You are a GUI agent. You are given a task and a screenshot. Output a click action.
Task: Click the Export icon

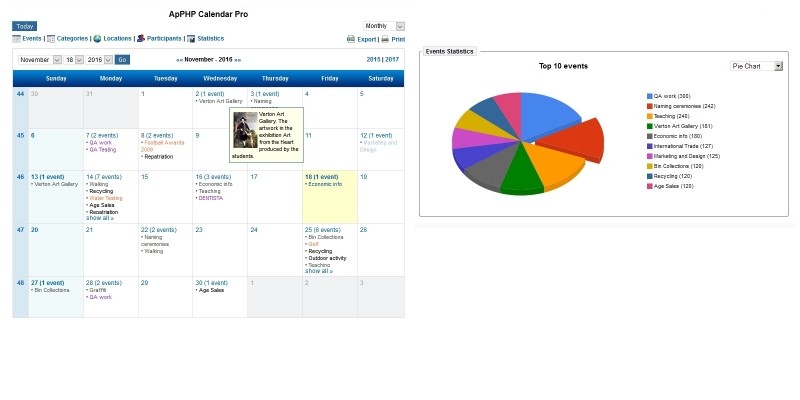tap(351, 40)
